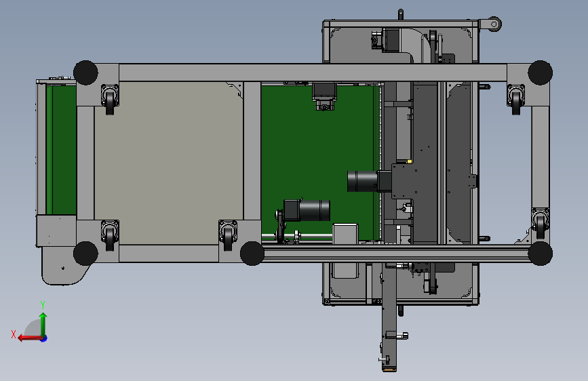This screenshot has width=588, height=381.
Task: Select the silver roller shaft below the motor
Action: point(297,236)
